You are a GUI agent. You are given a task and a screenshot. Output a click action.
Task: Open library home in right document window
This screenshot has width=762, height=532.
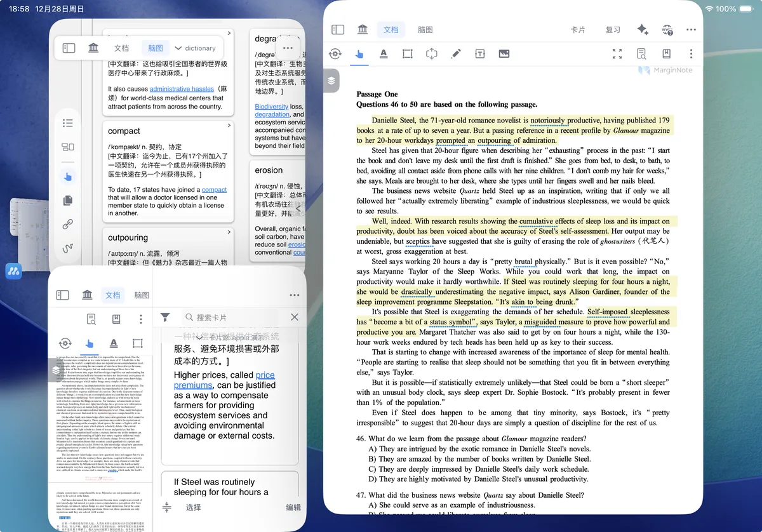[x=363, y=29]
